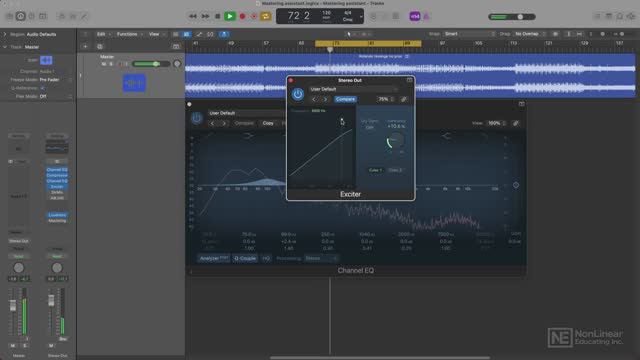The width and height of the screenshot is (640, 360).
Task: Click the duplicate track icon
Action: [x=100, y=47]
